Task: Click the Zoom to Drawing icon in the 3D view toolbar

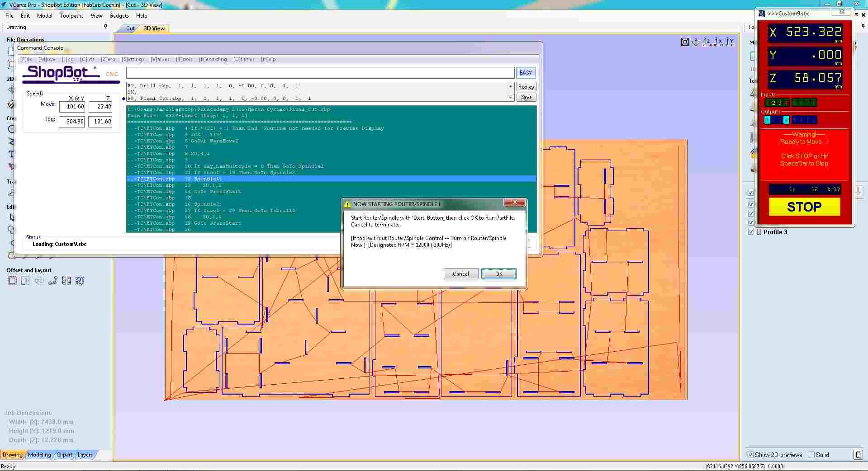Action: (685, 42)
